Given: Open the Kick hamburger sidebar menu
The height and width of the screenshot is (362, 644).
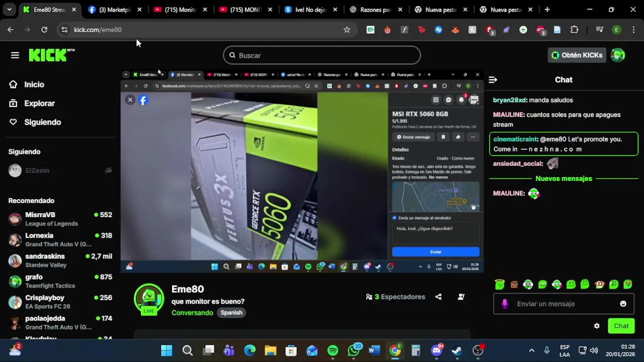Looking at the screenshot, I should click(15, 55).
